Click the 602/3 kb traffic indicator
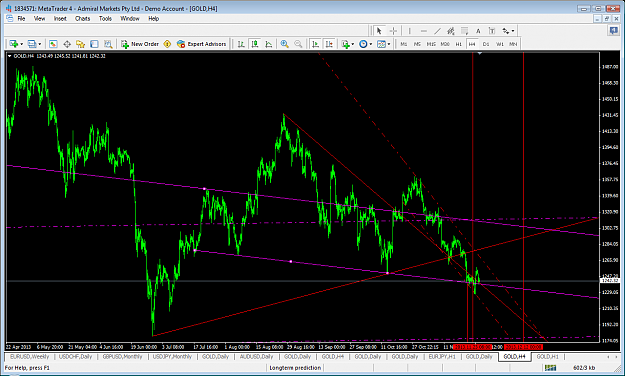 pos(584,368)
